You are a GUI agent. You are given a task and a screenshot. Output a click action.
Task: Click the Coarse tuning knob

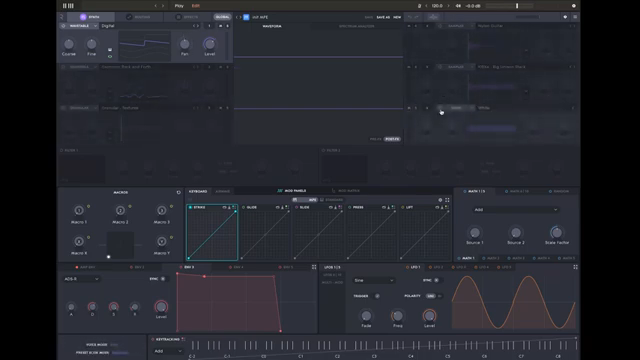[69, 44]
